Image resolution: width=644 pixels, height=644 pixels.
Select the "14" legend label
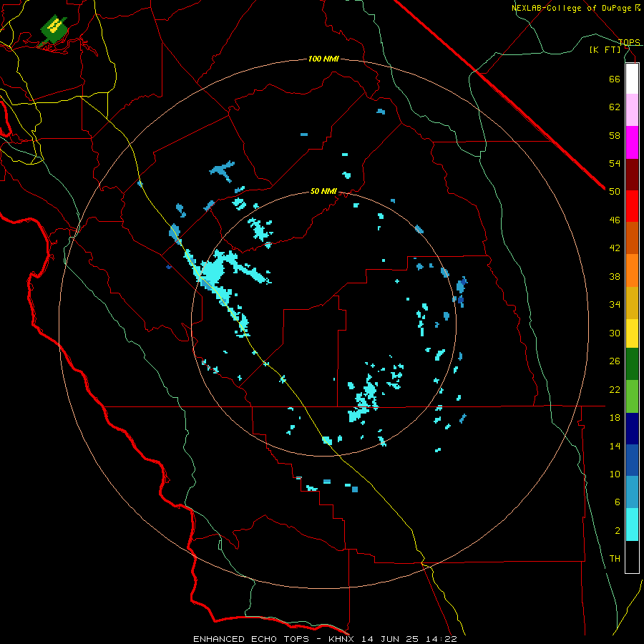[615, 446]
